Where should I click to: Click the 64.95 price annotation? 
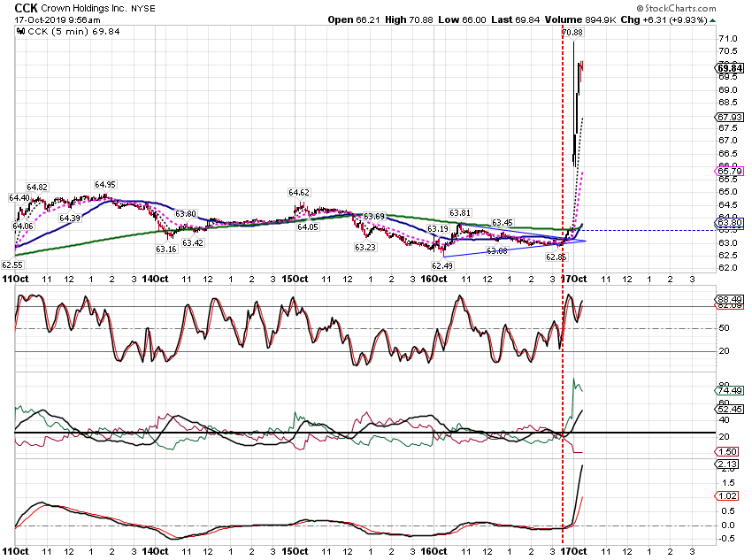[105, 185]
